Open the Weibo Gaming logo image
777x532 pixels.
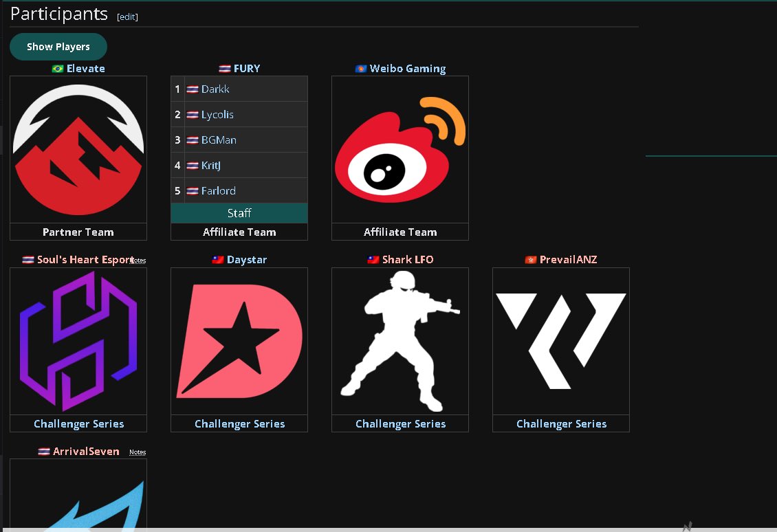click(400, 150)
